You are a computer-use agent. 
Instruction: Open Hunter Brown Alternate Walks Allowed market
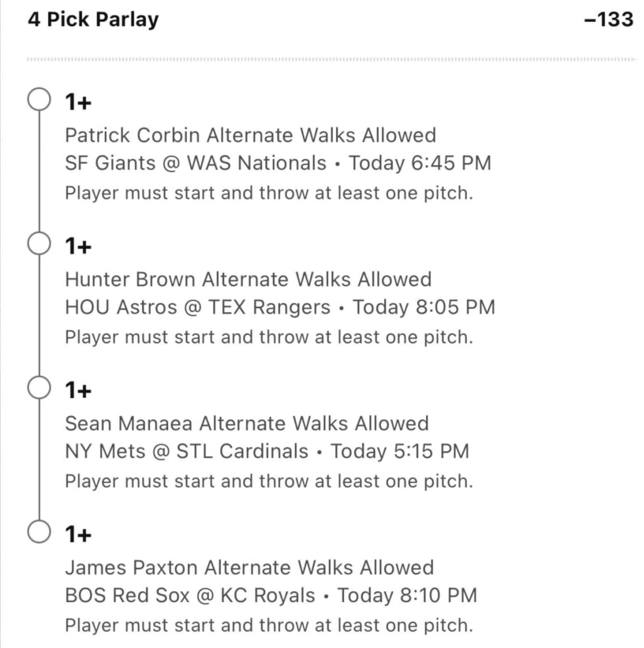(x=248, y=280)
